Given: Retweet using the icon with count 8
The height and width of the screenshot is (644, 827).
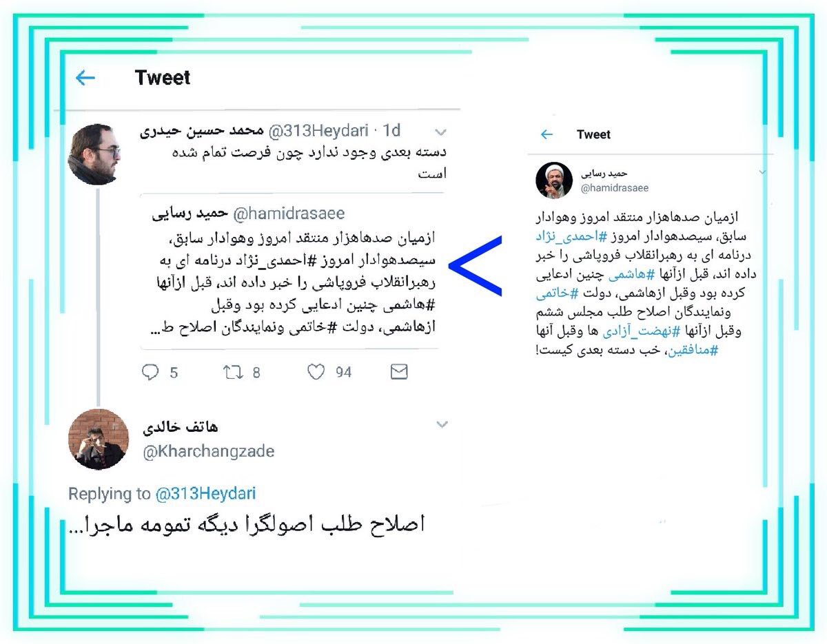Looking at the screenshot, I should coord(232,373).
